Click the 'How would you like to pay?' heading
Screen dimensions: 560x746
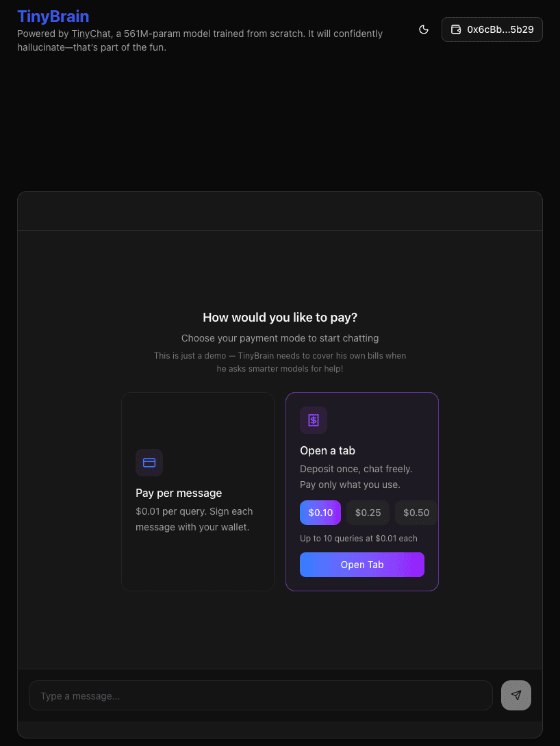point(280,317)
